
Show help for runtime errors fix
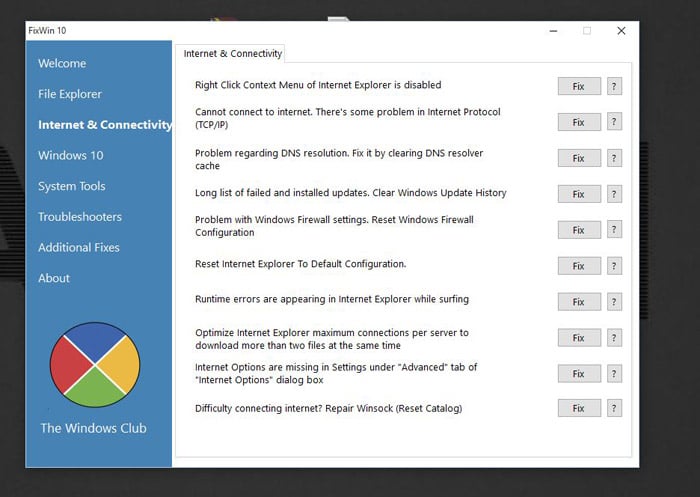(614, 302)
